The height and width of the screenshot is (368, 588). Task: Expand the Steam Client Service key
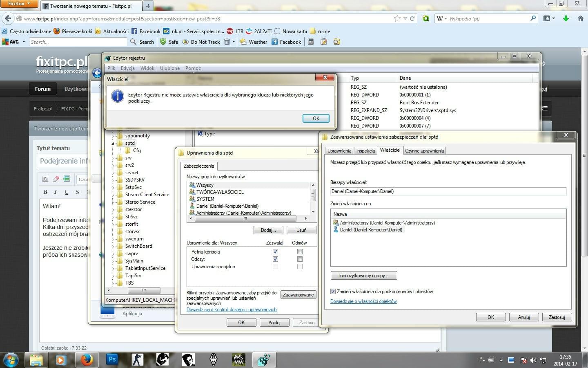113,195
